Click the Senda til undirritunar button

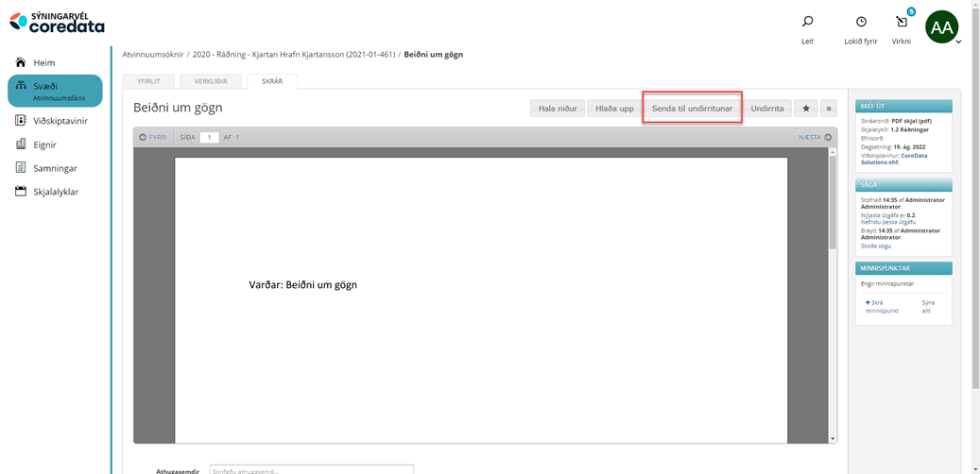(x=692, y=109)
